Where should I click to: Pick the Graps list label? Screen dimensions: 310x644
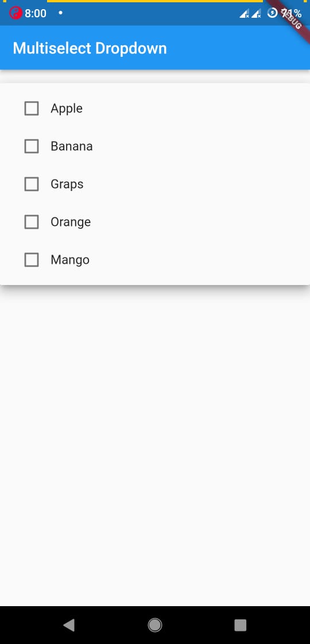(x=67, y=185)
